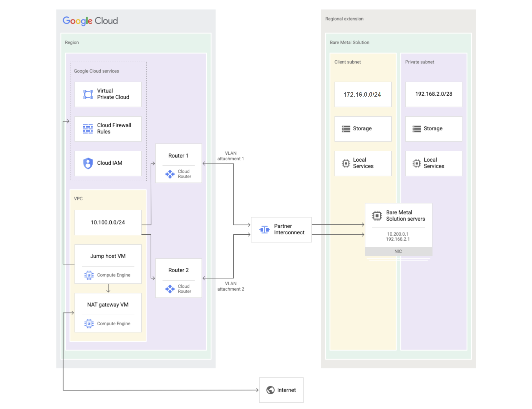Click the Partner Interconnect label
The height and width of the screenshot is (409, 532).
pos(289,229)
